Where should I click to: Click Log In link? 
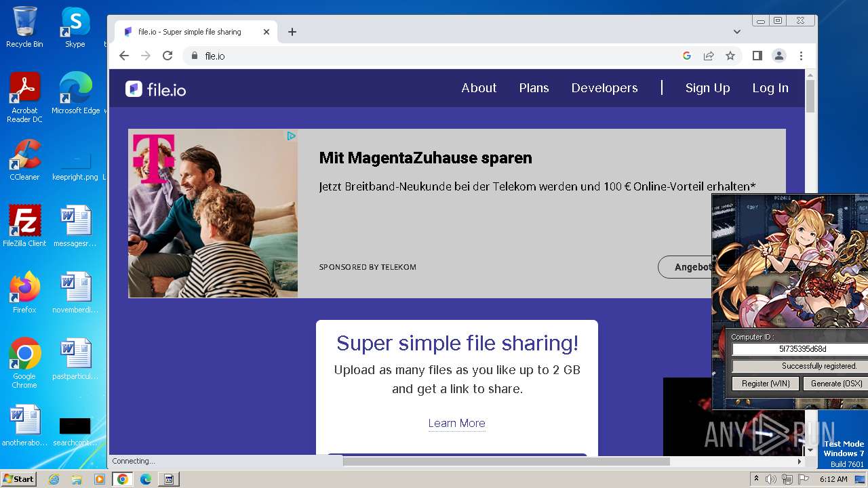pyautogui.click(x=770, y=88)
